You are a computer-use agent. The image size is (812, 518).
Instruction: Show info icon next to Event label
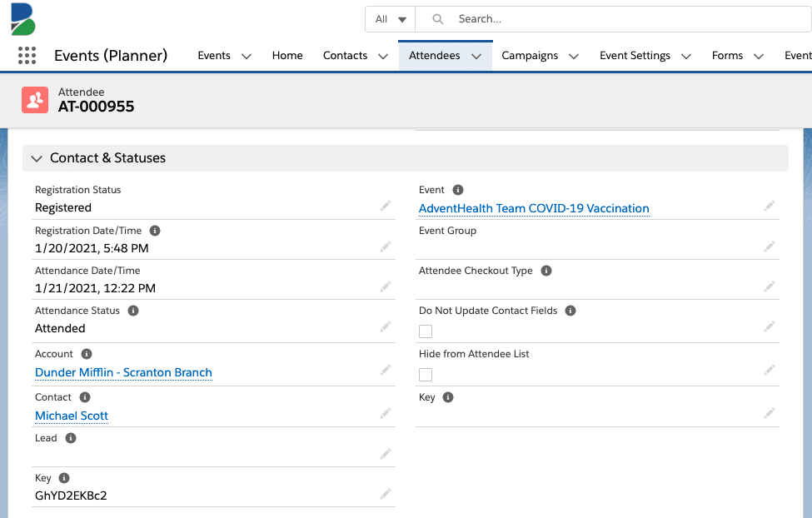tap(458, 190)
